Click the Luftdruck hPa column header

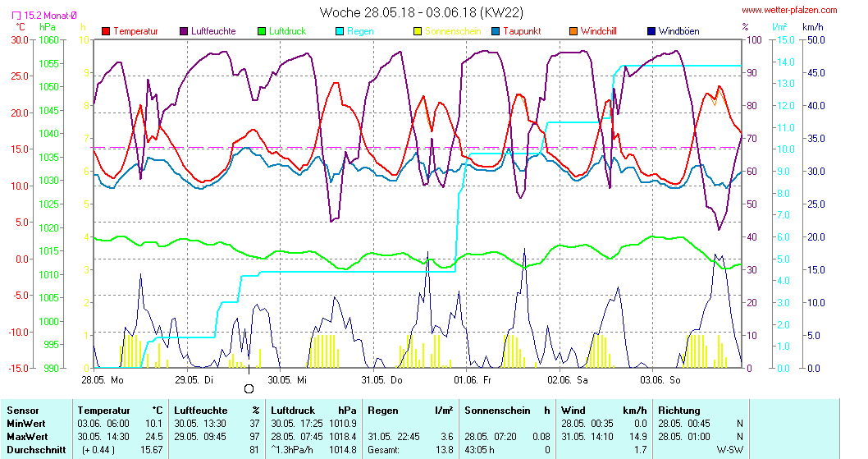point(313,411)
